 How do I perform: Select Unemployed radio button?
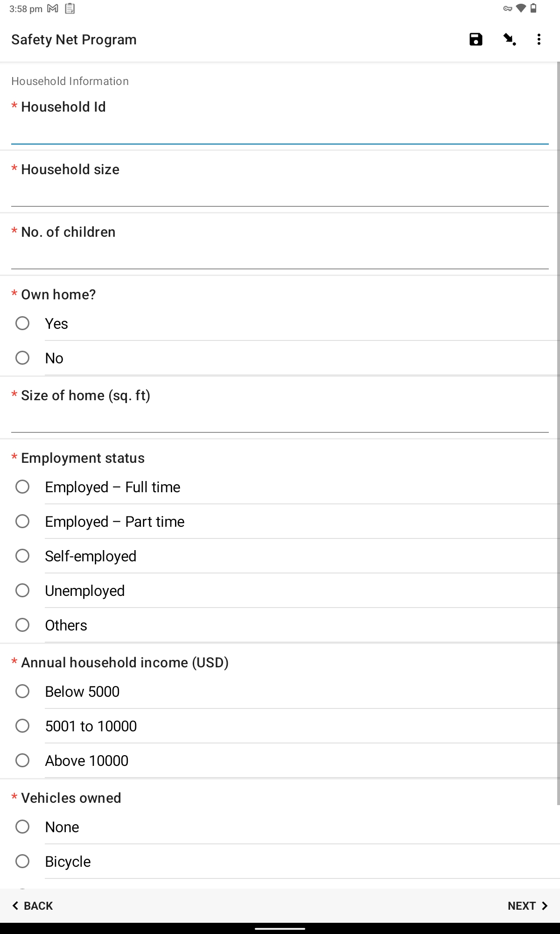[x=22, y=590]
